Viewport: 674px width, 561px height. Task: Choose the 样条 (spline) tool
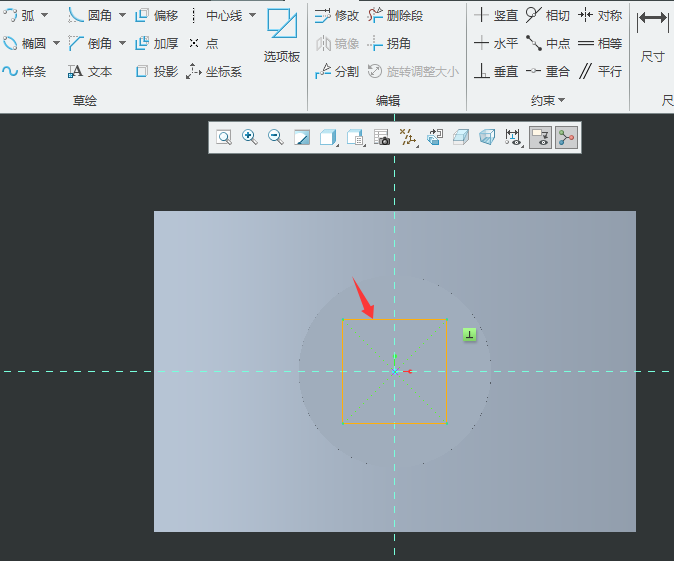click(24, 71)
